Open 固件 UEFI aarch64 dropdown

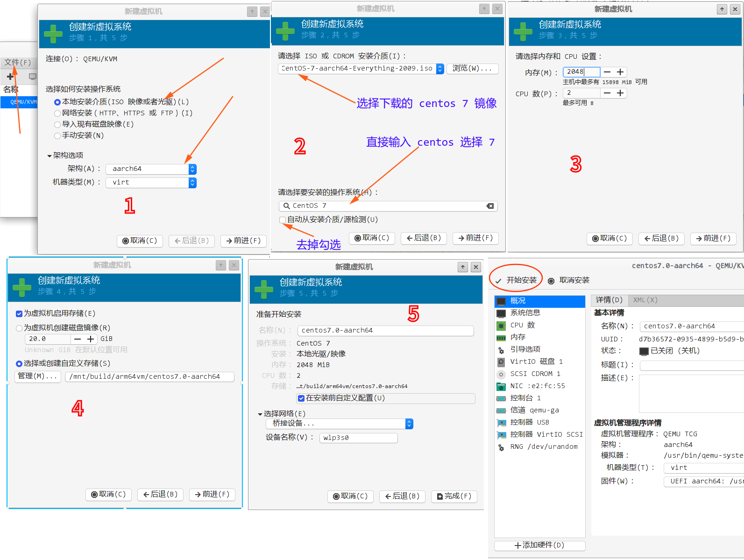point(704,481)
